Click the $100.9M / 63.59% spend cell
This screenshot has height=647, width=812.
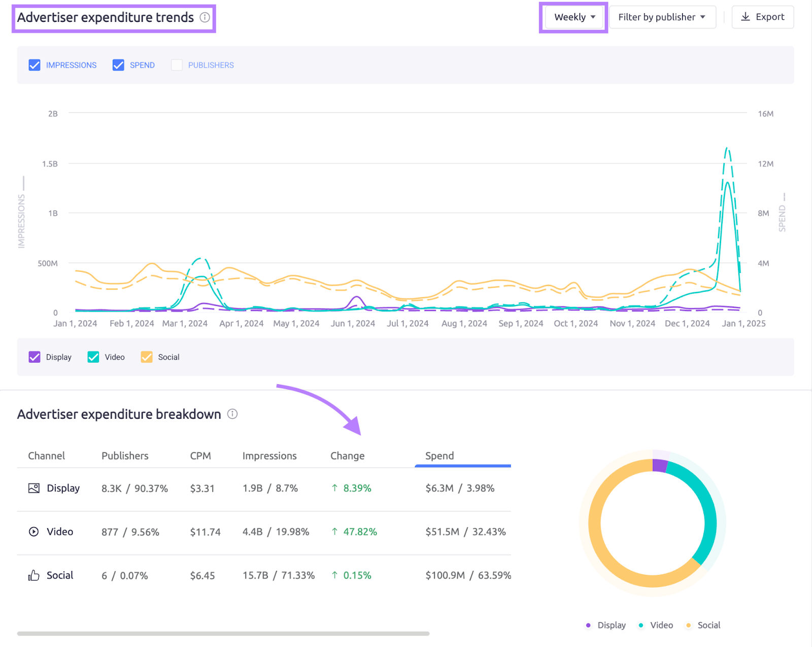[x=468, y=575]
